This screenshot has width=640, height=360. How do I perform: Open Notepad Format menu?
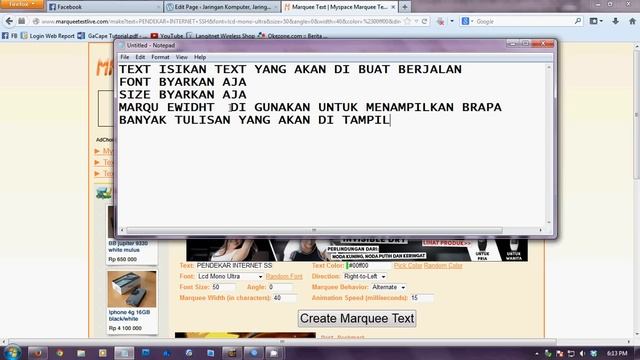coord(160,57)
